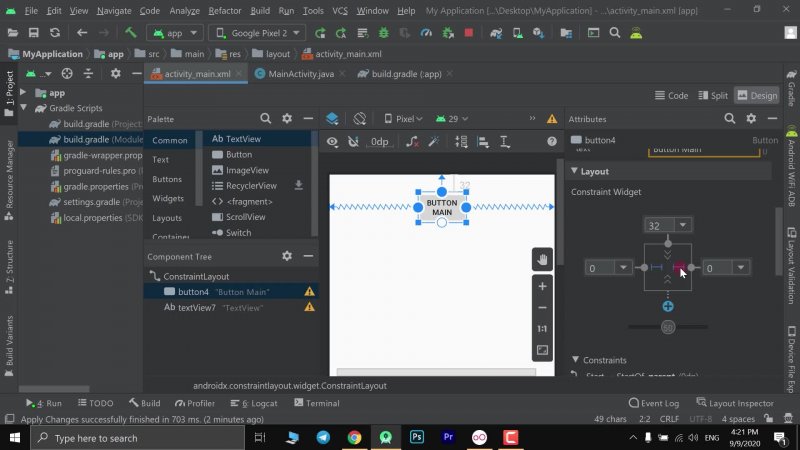Screen dimensions: 800x450
Task: Switch editor to Split view mode
Action: tap(712, 95)
